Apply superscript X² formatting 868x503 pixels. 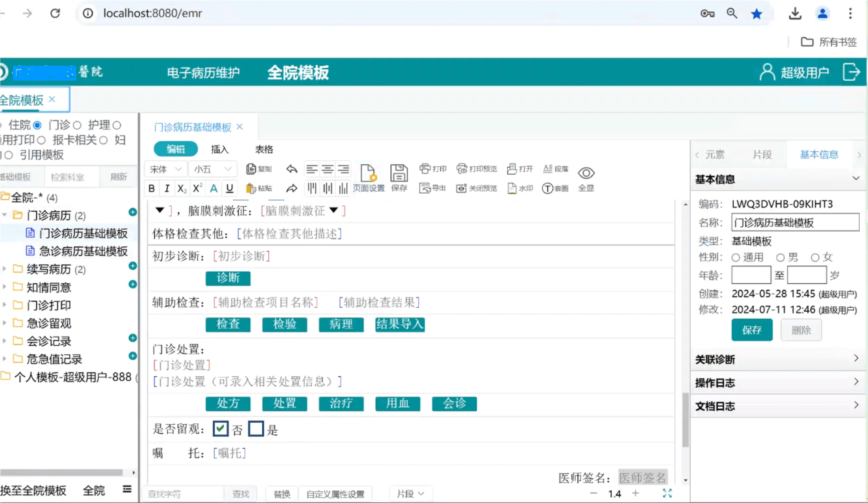[197, 188]
